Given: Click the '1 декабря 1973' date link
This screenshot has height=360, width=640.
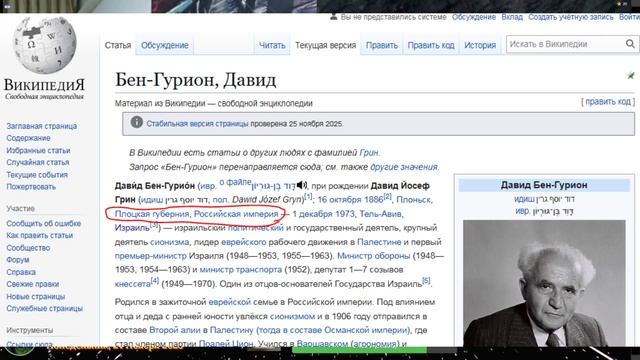Looking at the screenshot, I should 323,214.
